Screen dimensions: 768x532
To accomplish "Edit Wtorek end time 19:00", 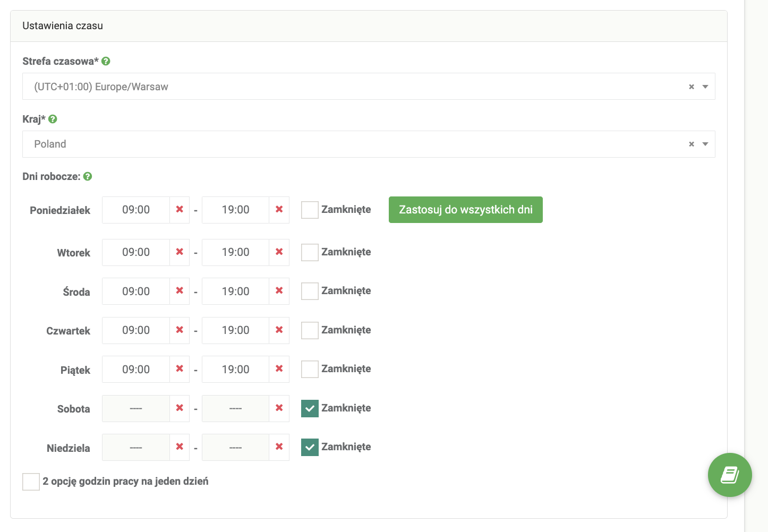I will (x=236, y=252).
